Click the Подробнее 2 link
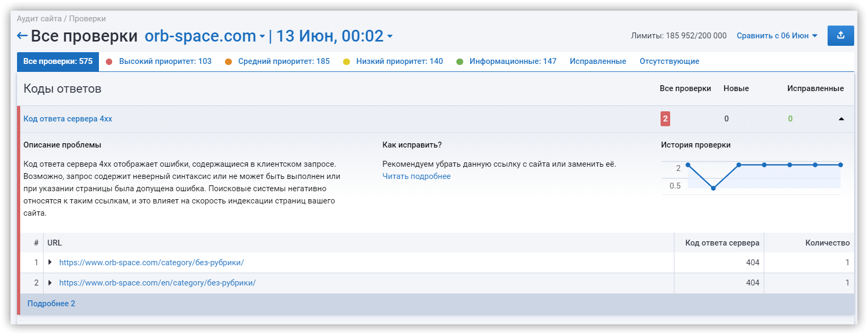This screenshot has width=868, height=335. [51, 304]
